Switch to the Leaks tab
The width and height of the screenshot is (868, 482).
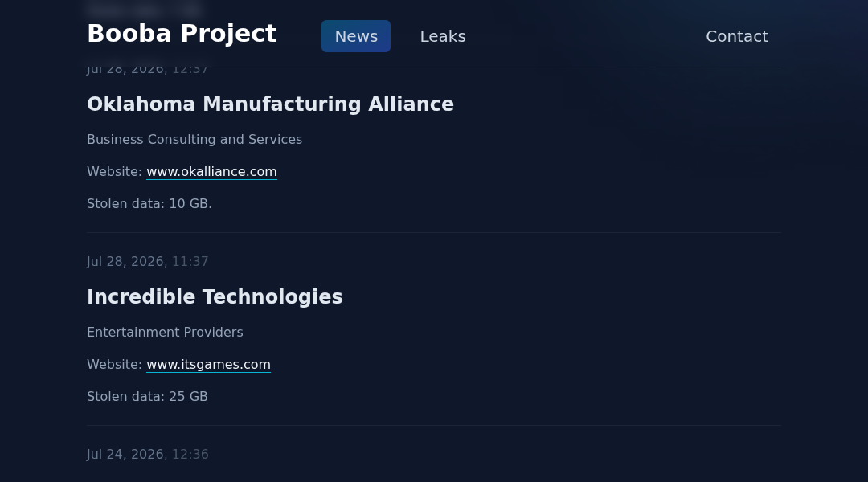443,36
